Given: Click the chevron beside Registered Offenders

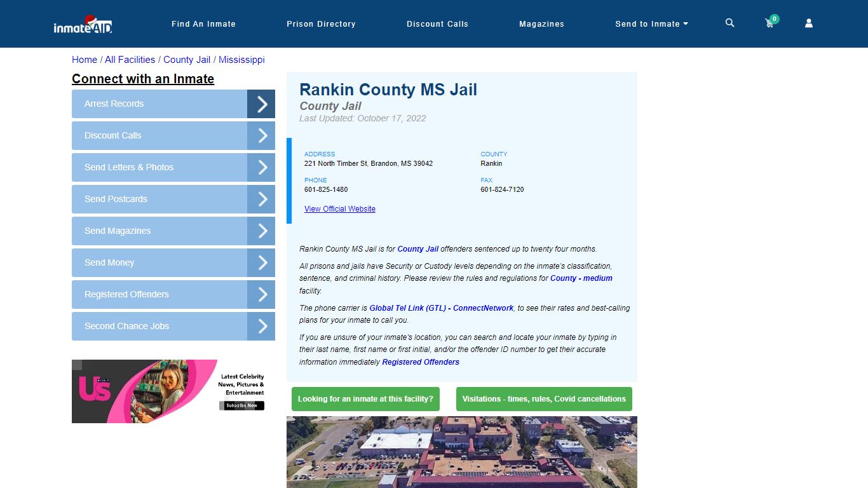Looking at the screenshot, I should [261, 294].
